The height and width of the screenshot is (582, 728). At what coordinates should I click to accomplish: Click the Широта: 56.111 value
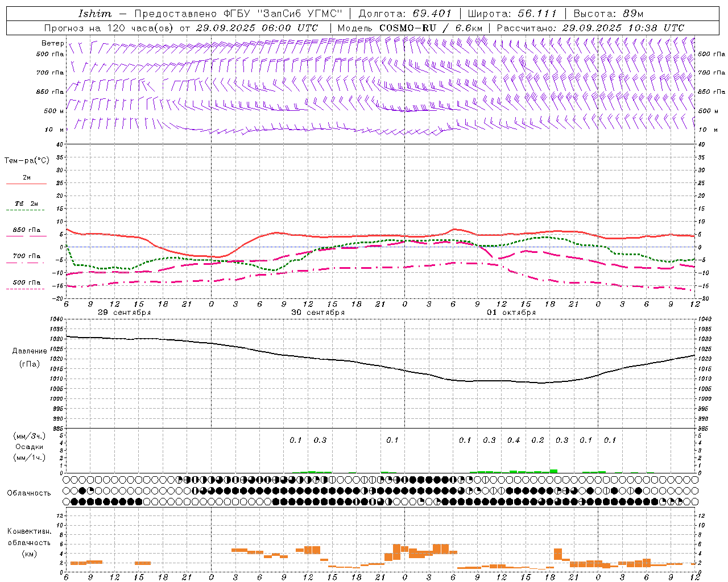(512, 14)
